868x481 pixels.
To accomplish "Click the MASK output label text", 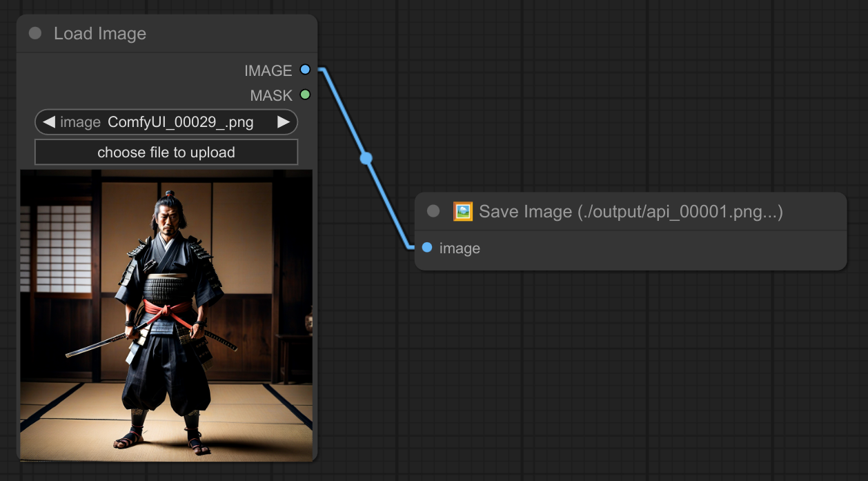I will click(x=271, y=95).
